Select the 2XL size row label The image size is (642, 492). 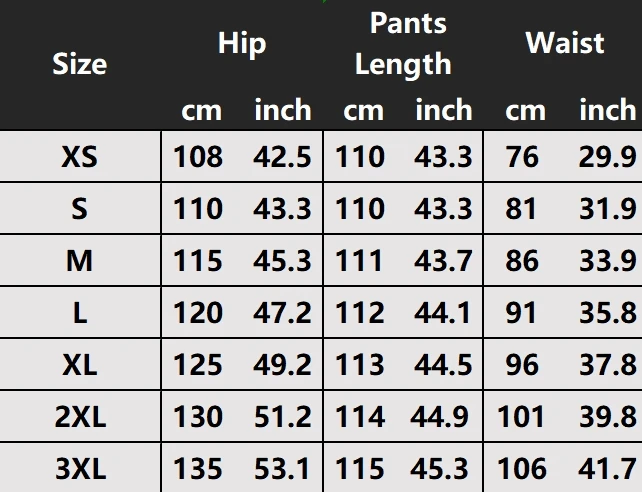click(x=80, y=417)
